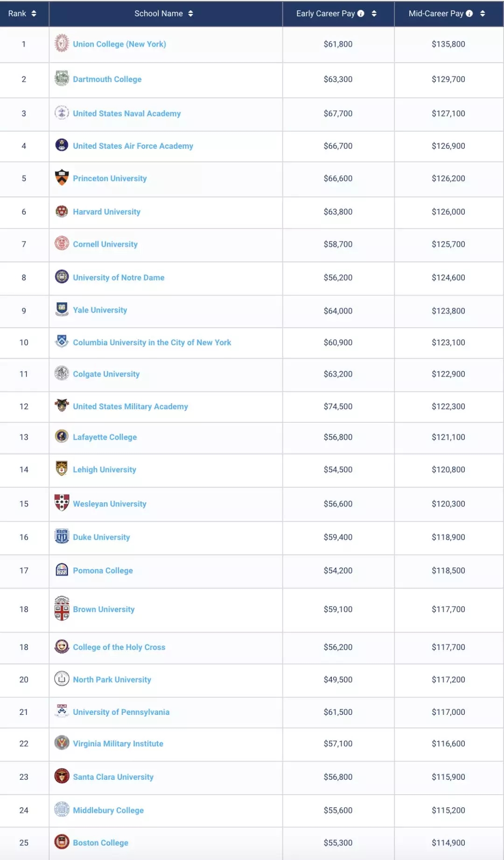Click the Boston College seal icon
The image size is (504, 860).
point(62,842)
